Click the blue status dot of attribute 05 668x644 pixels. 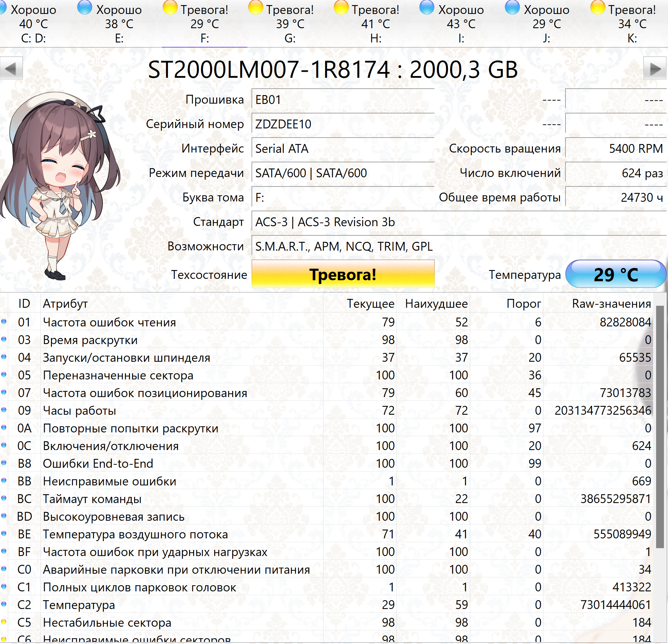pyautogui.click(x=4, y=374)
